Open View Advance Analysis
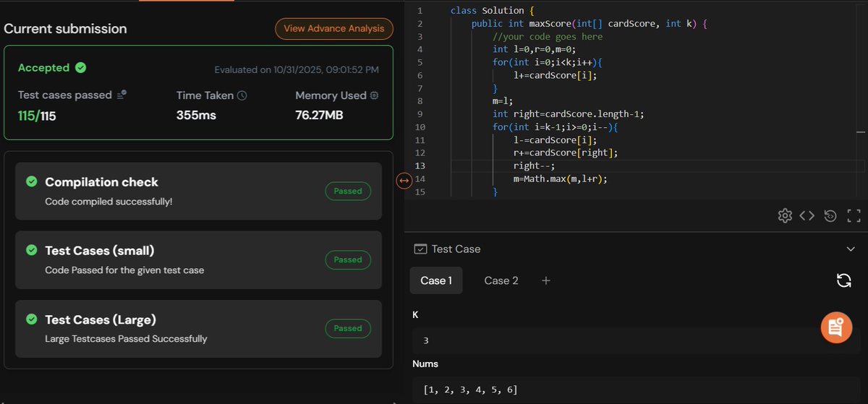Image resolution: width=868 pixels, height=404 pixels. [334, 29]
